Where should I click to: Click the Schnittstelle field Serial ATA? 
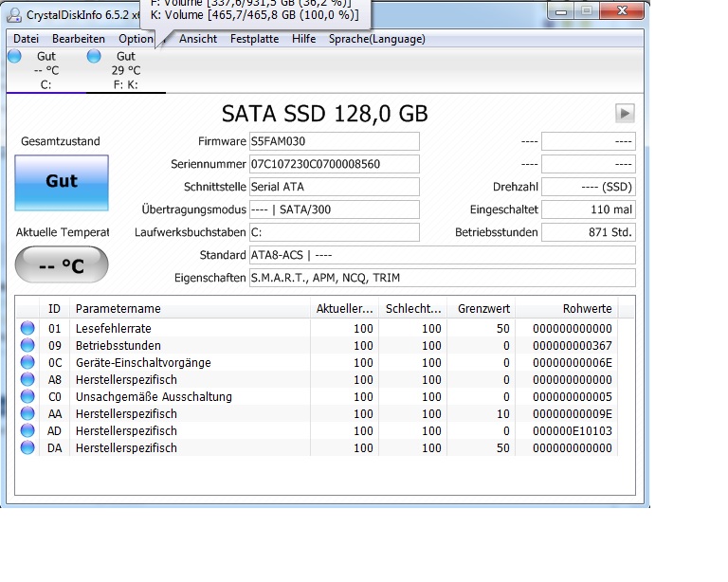[x=335, y=187]
